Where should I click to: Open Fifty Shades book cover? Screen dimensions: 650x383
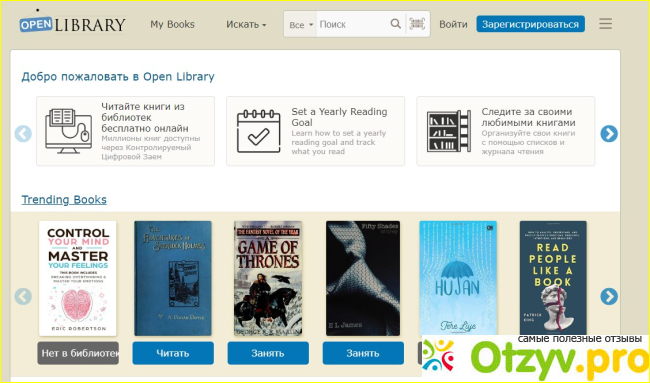point(363,278)
